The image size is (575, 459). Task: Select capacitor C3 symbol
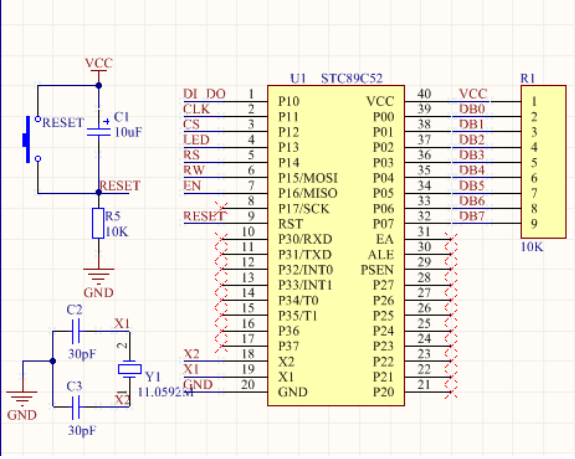coord(76,407)
